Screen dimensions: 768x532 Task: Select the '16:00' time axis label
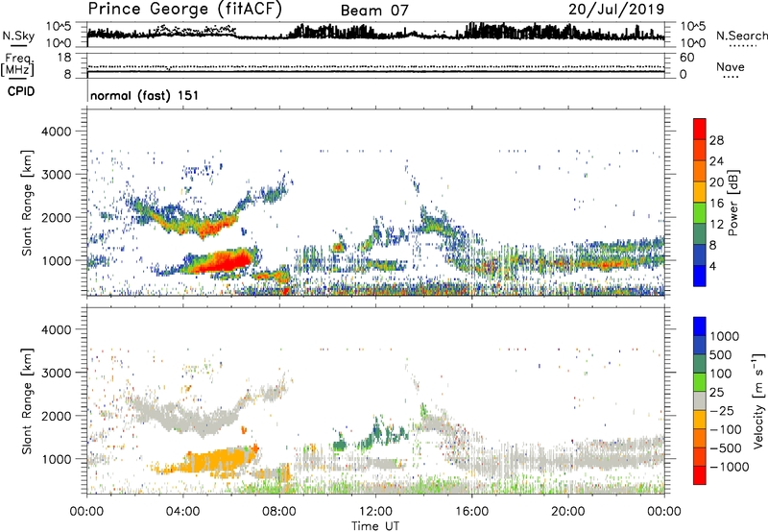point(471,512)
